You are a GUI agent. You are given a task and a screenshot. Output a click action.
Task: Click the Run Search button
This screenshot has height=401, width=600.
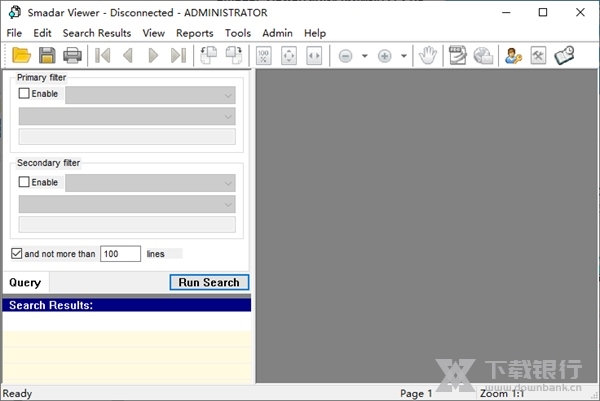(x=209, y=283)
